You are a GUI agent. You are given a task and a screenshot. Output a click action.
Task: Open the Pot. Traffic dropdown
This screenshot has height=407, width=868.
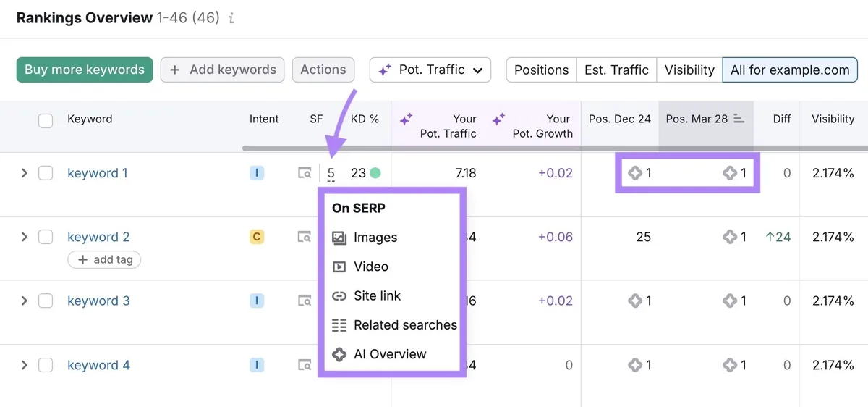tap(430, 70)
